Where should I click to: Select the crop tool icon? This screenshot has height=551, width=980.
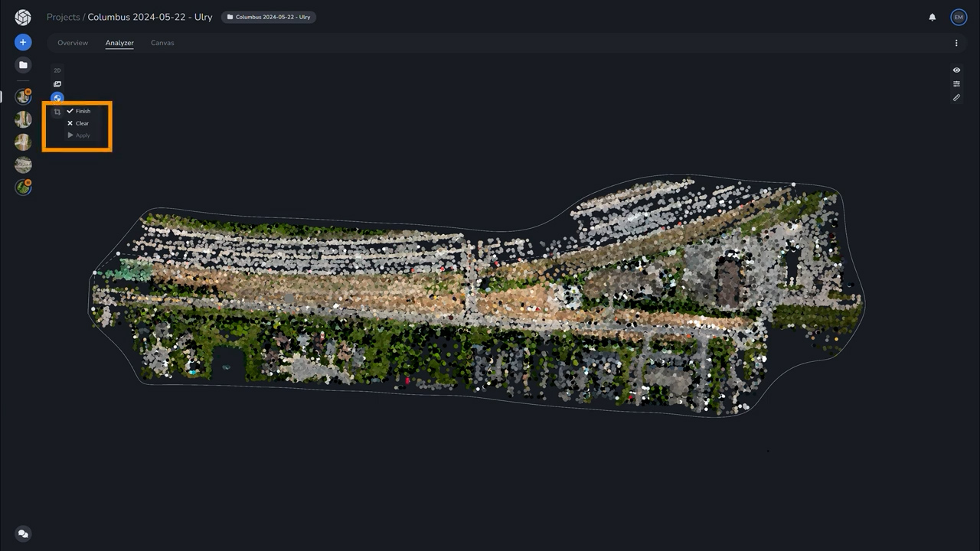coord(57,112)
